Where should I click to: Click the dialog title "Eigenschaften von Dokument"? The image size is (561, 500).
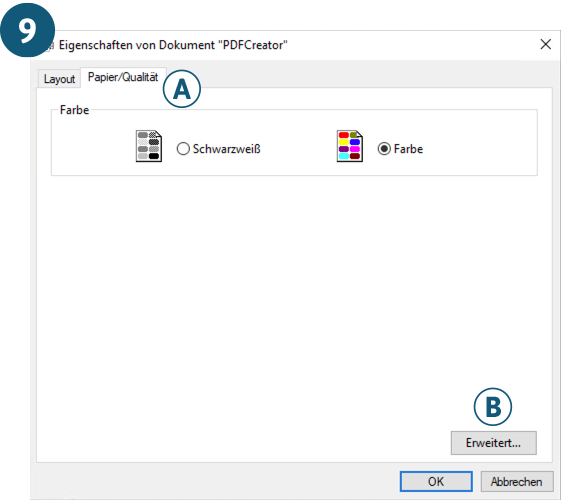[x=137, y=45]
